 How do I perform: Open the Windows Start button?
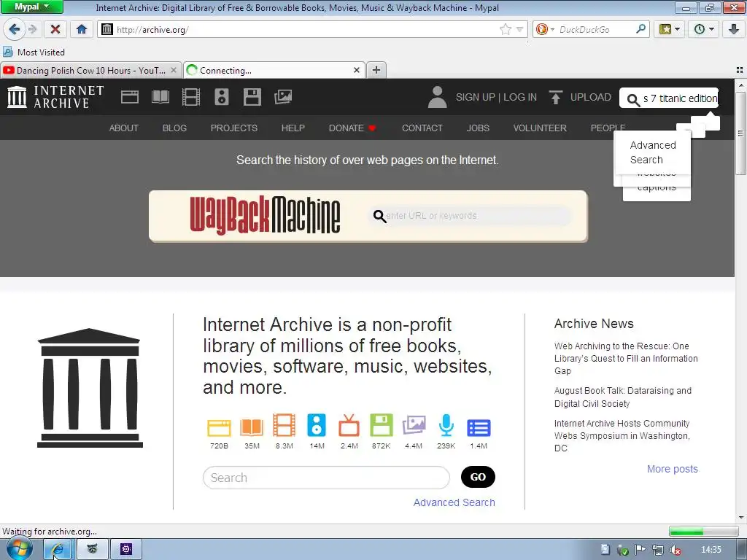click(x=19, y=549)
